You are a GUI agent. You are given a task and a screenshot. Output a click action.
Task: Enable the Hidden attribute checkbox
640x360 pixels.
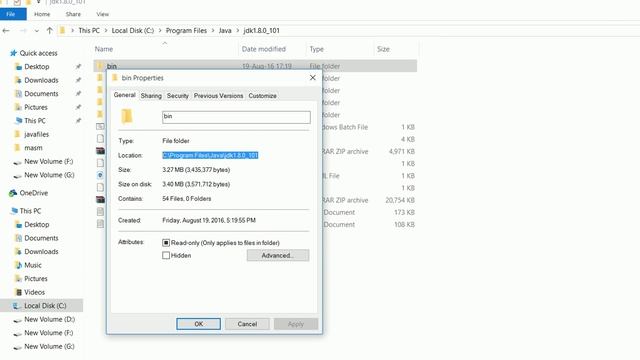pos(166,255)
